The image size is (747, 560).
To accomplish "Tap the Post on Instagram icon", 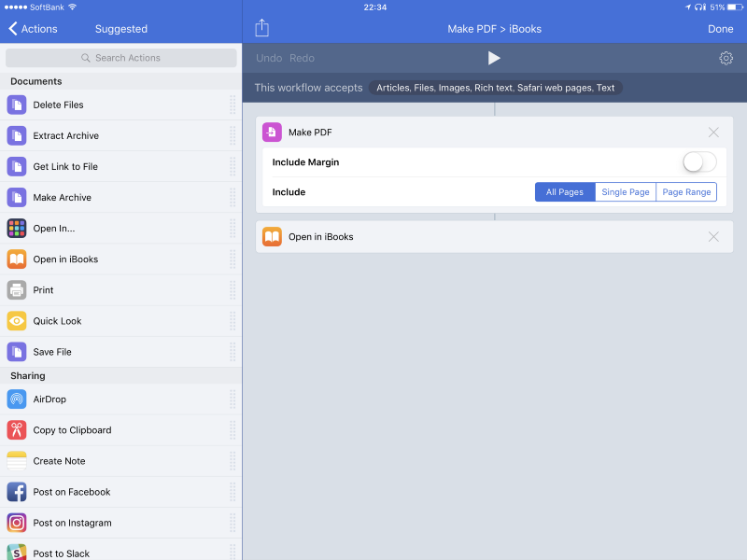I will click(17, 523).
